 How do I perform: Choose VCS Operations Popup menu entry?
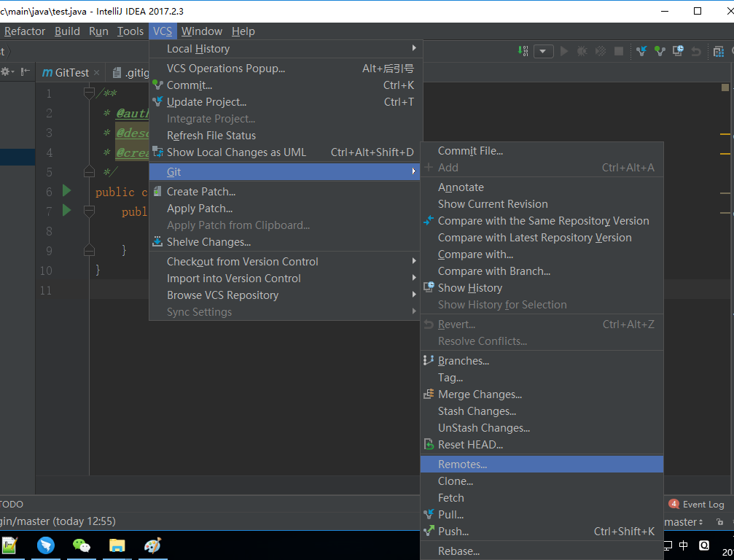pos(286,69)
